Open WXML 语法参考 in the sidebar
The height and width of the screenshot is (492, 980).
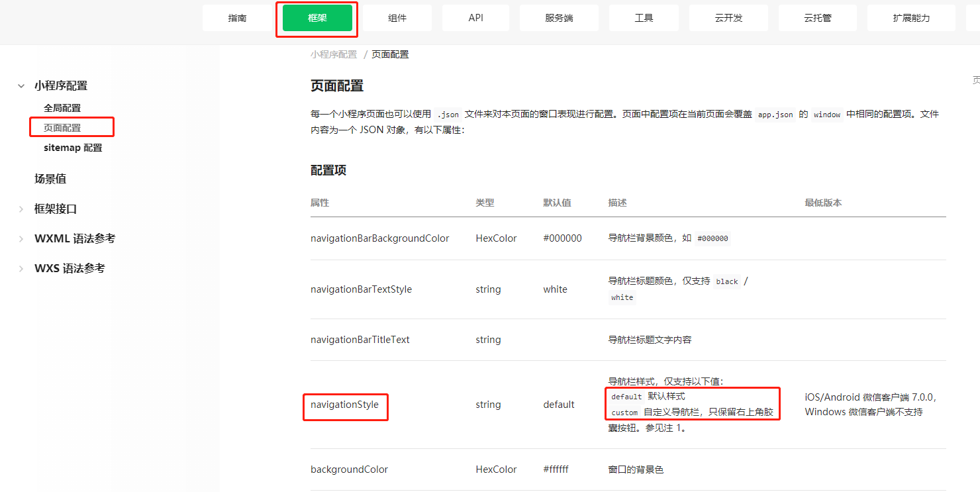[75, 238]
